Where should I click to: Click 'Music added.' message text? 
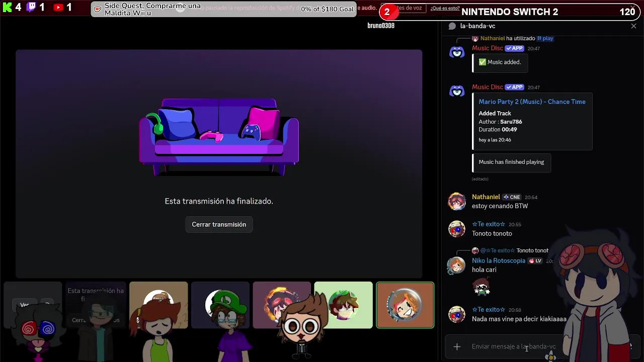click(x=500, y=62)
